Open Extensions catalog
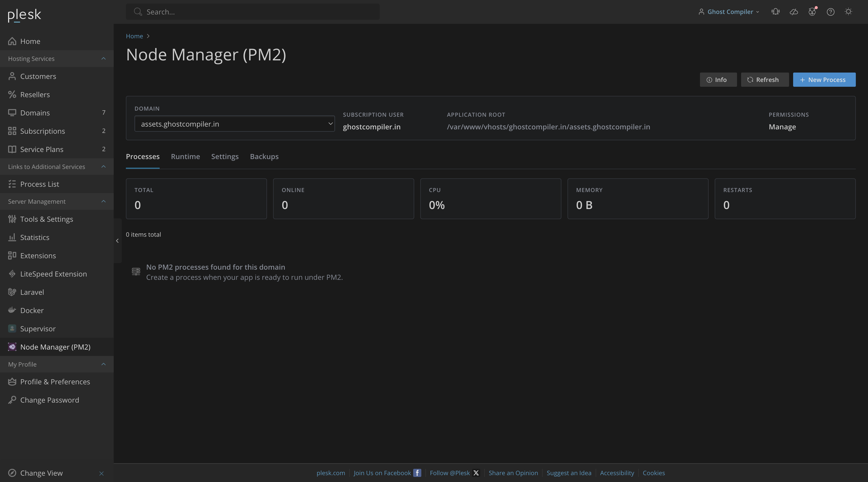The image size is (868, 482). (57, 255)
